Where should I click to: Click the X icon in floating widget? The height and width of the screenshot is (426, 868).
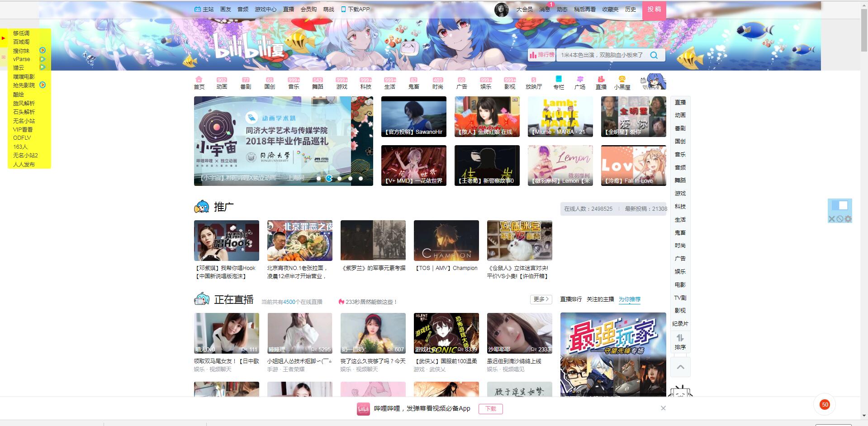click(831, 219)
